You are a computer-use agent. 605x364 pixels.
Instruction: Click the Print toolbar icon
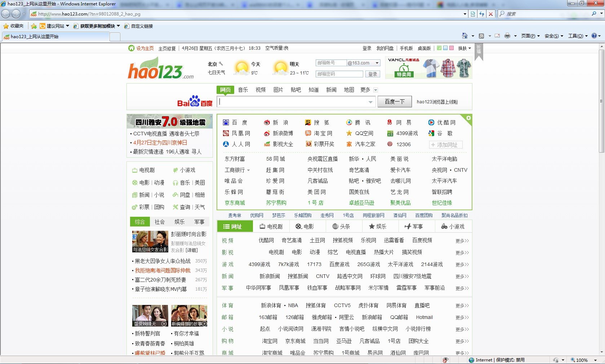point(507,36)
